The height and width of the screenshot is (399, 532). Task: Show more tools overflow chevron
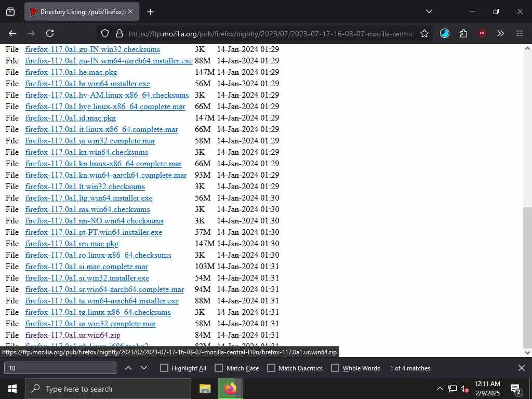(x=500, y=33)
